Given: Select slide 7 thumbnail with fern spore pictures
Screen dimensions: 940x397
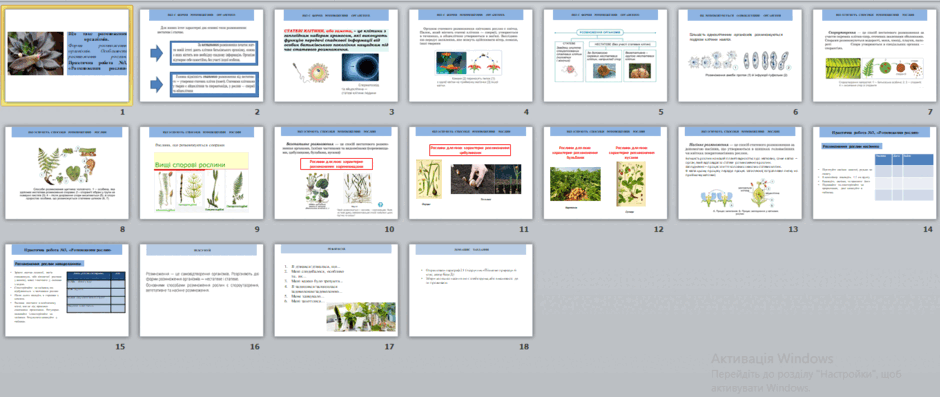Looking at the screenshot, I should [x=875, y=55].
